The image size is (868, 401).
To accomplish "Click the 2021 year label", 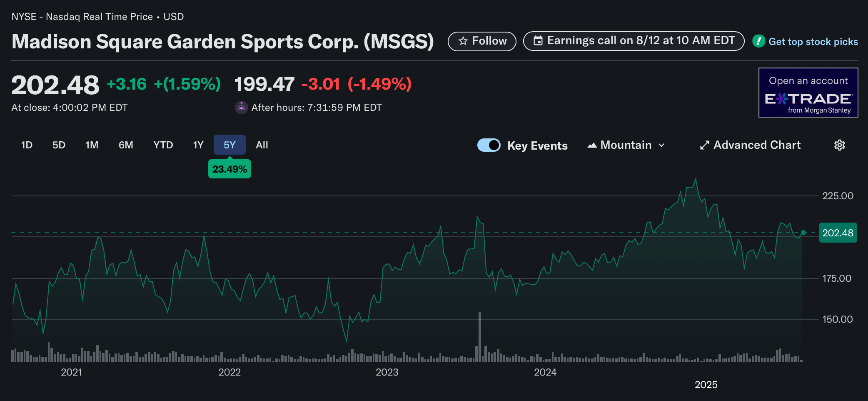I will click(x=71, y=372).
